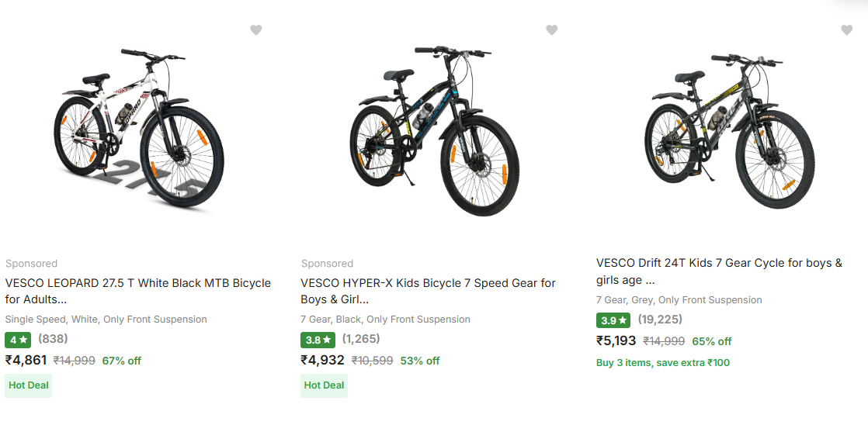
Task: Open VESCO HYPER-X Kids Bicycle title link
Action: coord(428,291)
